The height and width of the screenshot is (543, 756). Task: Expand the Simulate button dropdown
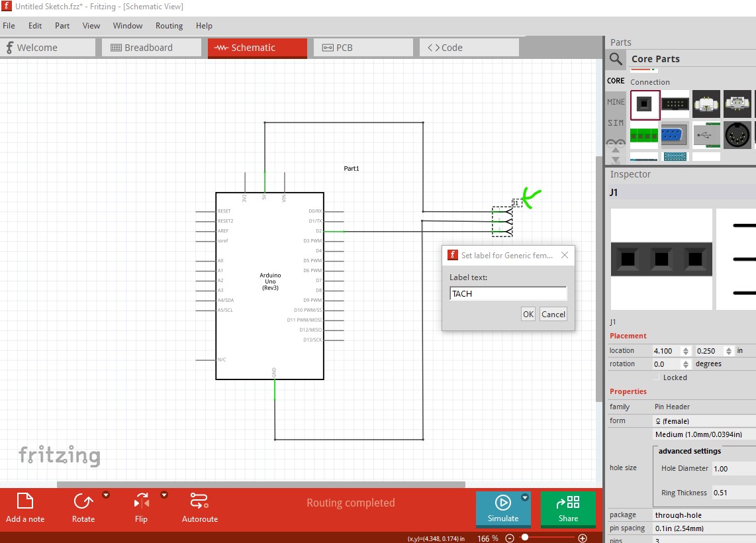pos(525,498)
